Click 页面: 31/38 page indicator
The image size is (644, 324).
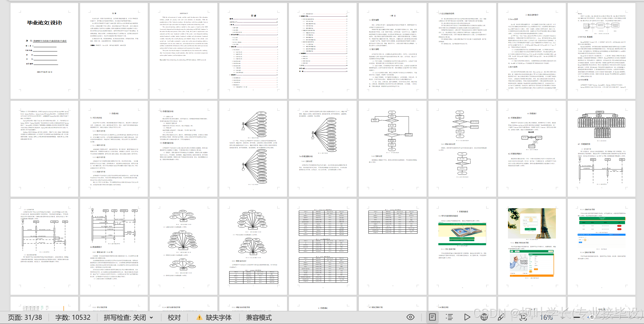tap(25, 318)
